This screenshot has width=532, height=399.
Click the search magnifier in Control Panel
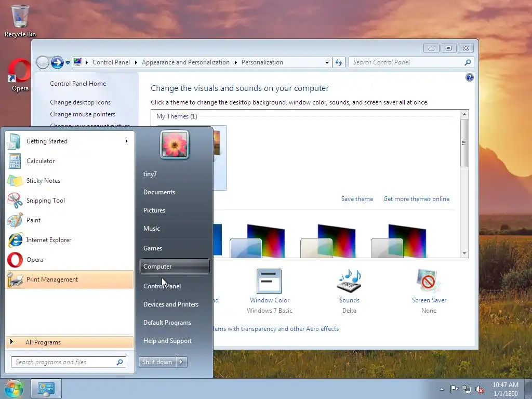tap(468, 62)
